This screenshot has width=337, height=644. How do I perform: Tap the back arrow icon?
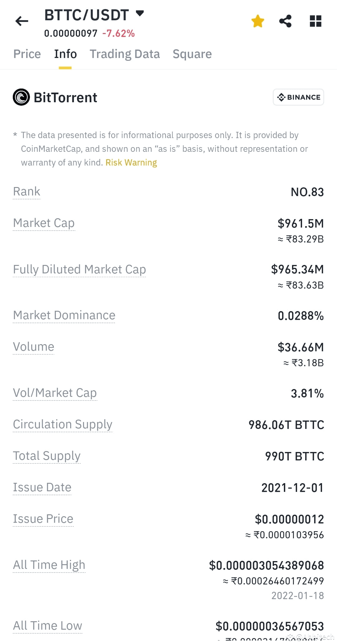coord(22,21)
